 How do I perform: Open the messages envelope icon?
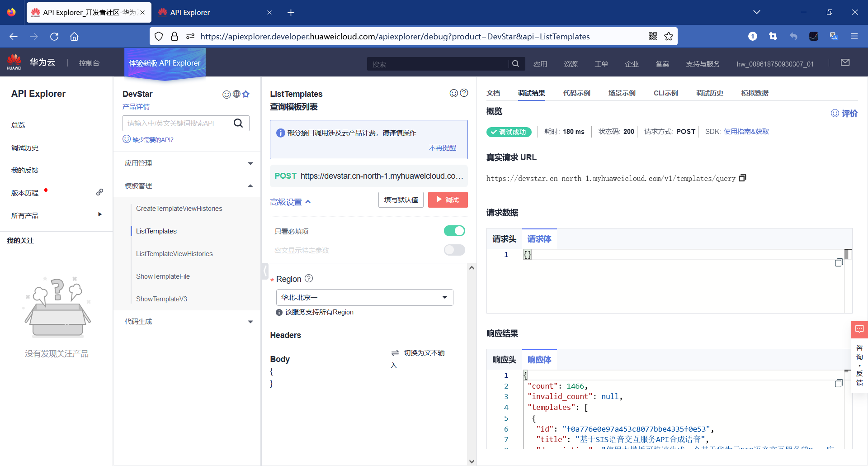(845, 62)
